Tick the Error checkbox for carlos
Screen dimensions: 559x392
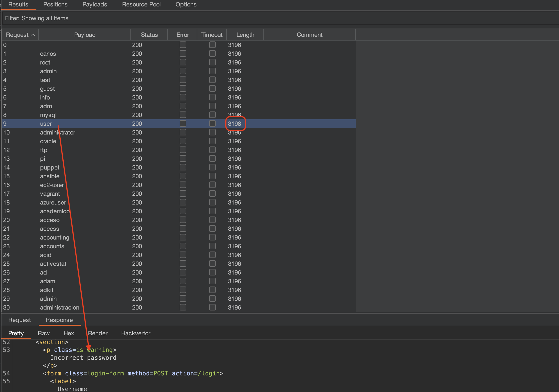click(183, 53)
